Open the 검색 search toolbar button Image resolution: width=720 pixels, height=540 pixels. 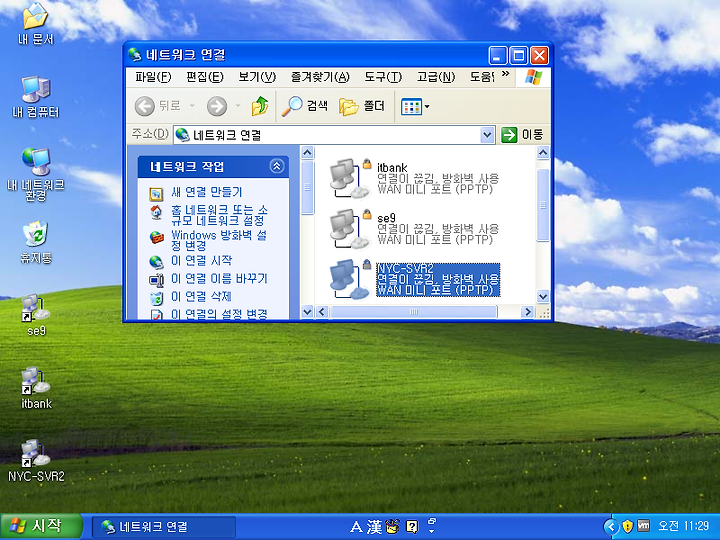point(305,106)
